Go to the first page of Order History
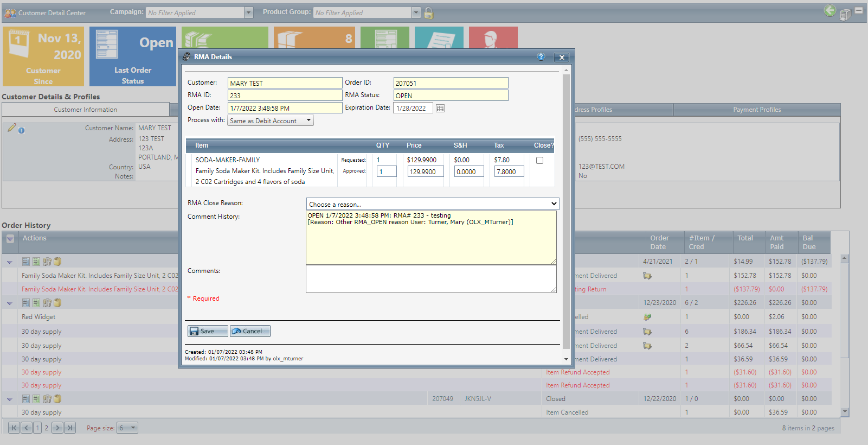This screenshot has width=868, height=445. coord(14,428)
